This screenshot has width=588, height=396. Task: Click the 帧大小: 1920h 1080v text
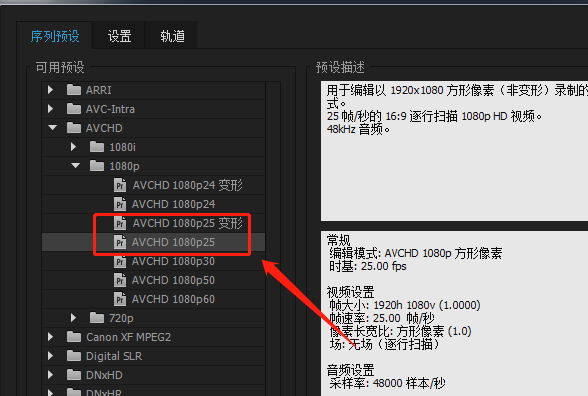pos(405,305)
